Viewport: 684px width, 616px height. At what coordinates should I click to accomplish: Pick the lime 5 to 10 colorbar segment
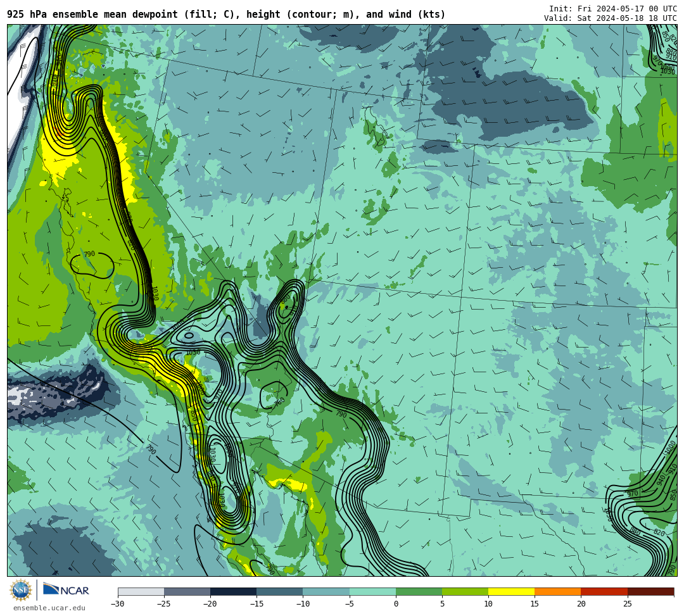(x=465, y=591)
